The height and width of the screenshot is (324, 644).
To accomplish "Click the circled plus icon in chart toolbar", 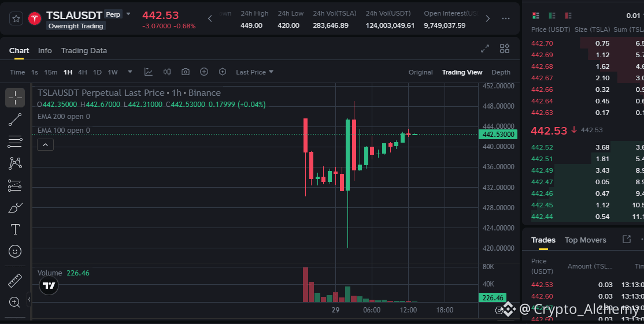I will point(203,72).
